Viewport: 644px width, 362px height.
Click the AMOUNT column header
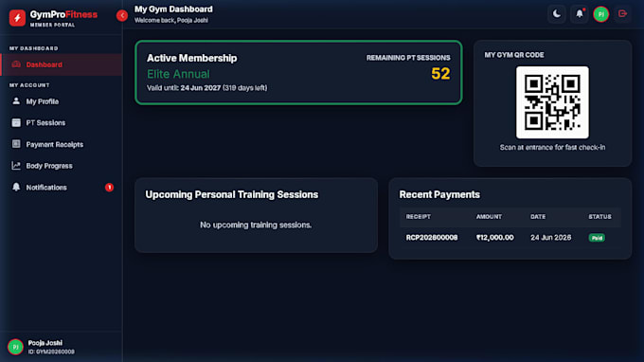pos(489,217)
